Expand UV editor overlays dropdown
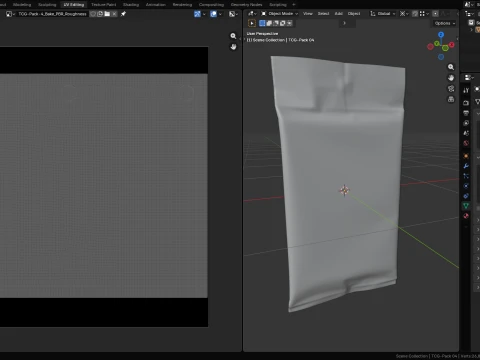480x360 pixels. click(220, 14)
